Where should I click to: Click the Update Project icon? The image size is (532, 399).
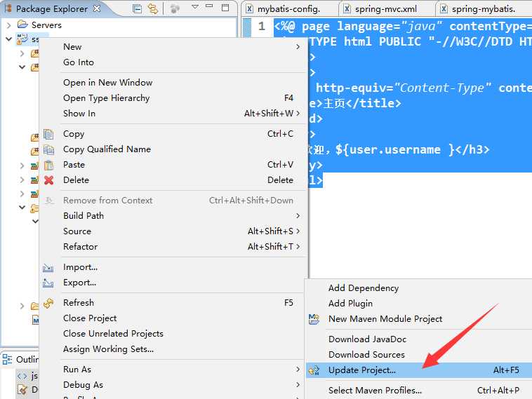tap(314, 370)
